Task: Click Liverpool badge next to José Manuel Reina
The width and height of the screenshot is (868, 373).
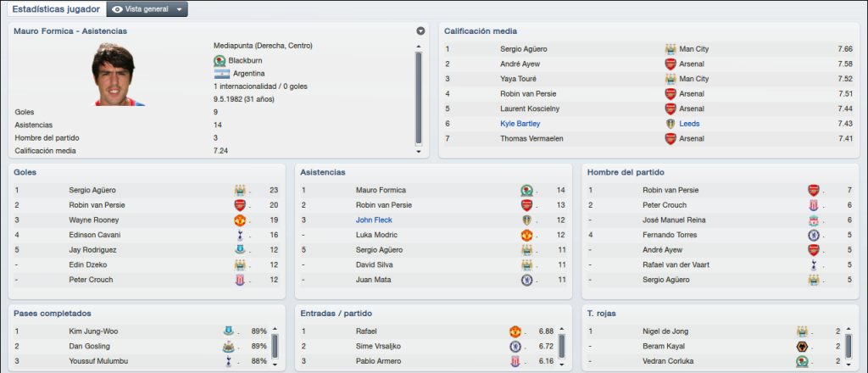Action: click(813, 220)
